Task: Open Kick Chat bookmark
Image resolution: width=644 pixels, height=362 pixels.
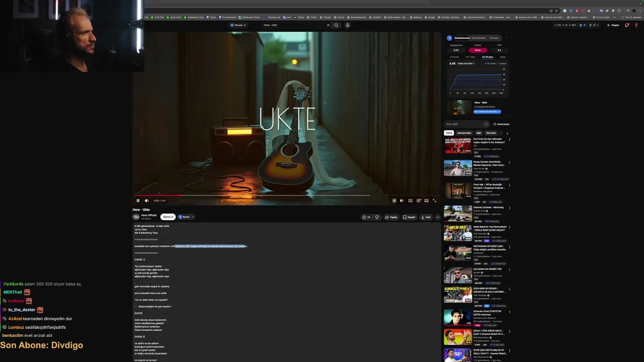Action: (x=157, y=17)
